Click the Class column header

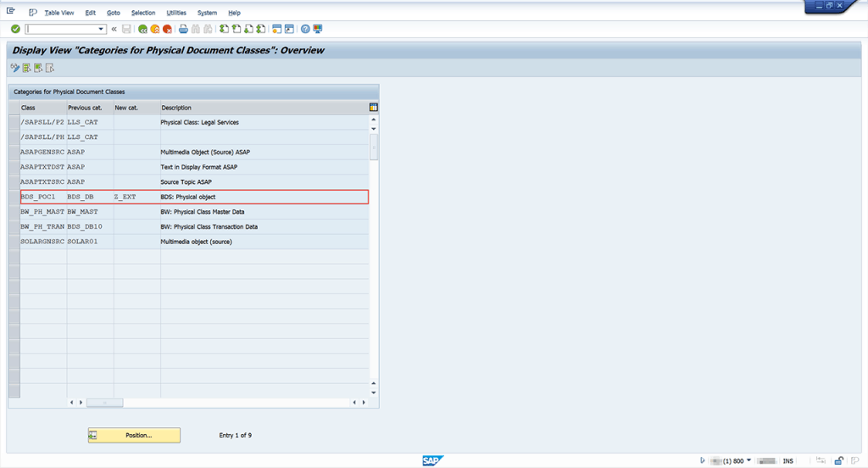(x=43, y=108)
